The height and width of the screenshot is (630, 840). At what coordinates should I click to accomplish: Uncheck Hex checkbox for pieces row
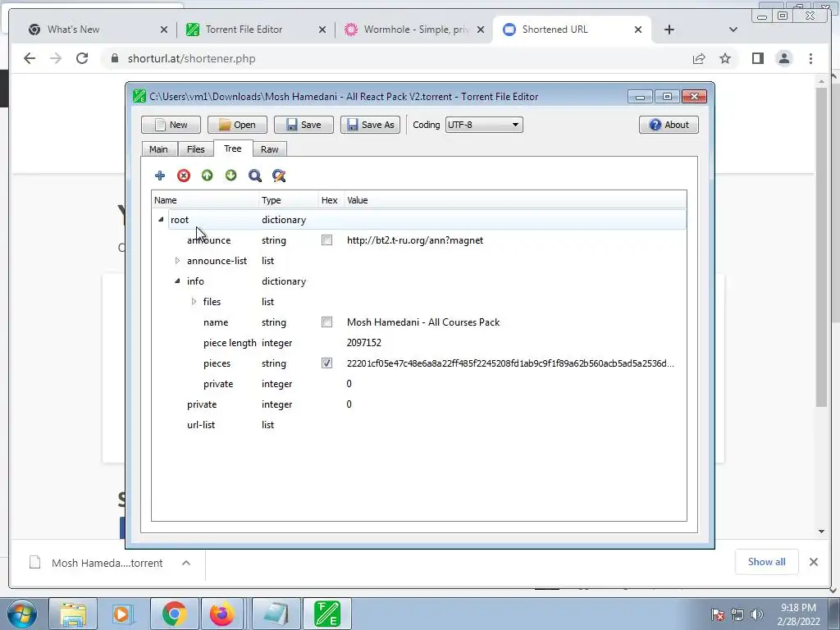(x=326, y=363)
